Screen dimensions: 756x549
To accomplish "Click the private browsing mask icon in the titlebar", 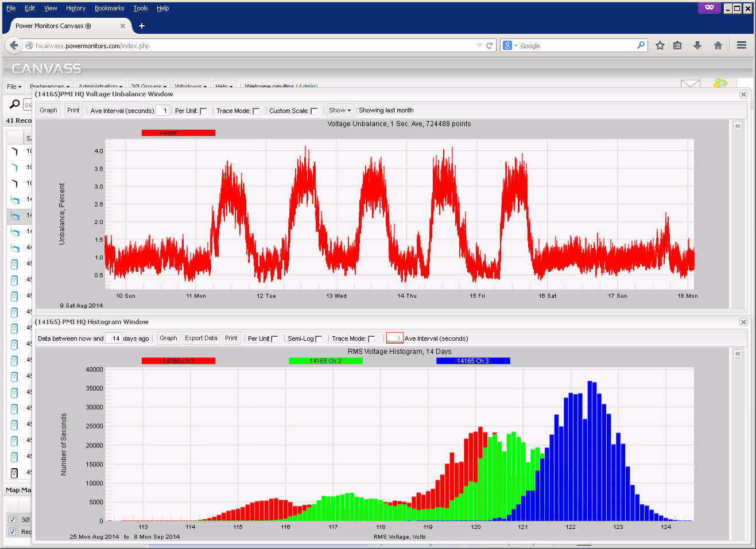I will (x=709, y=7).
